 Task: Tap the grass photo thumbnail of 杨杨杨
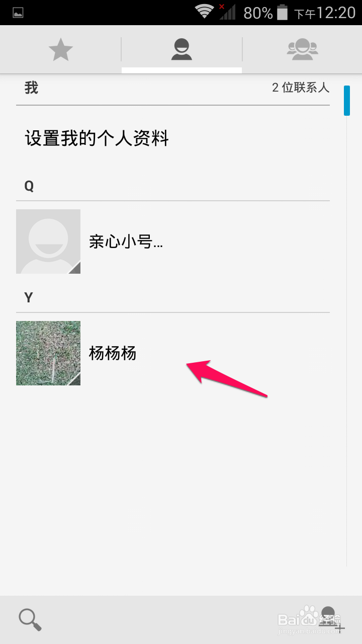click(48, 353)
